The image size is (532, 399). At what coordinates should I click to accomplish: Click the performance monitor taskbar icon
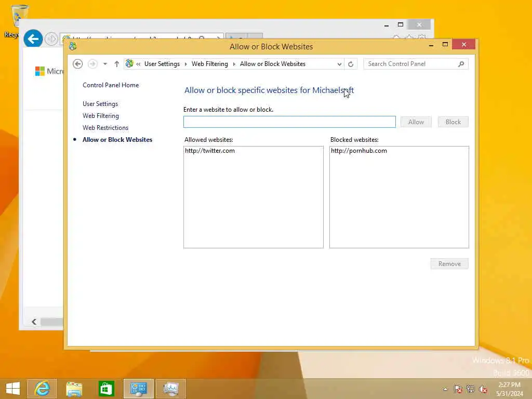(170, 388)
